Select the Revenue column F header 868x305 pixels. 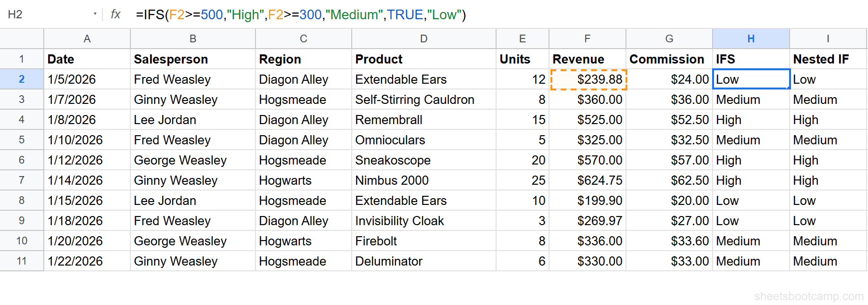[587, 38]
